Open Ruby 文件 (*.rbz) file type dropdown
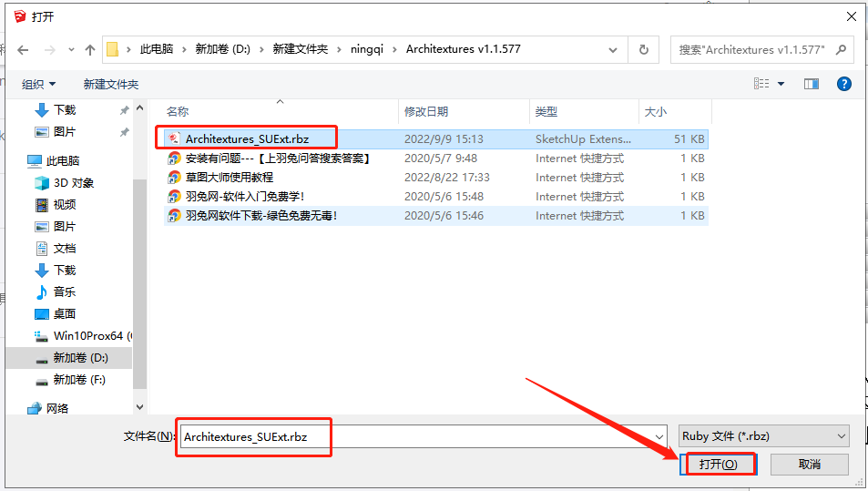The width and height of the screenshot is (868, 491). tap(764, 436)
